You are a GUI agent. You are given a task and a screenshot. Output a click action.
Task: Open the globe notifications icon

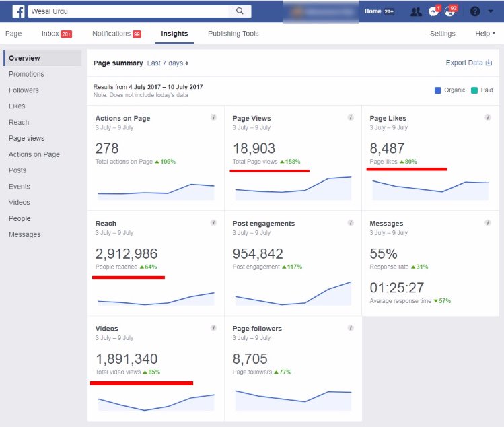coord(450,11)
